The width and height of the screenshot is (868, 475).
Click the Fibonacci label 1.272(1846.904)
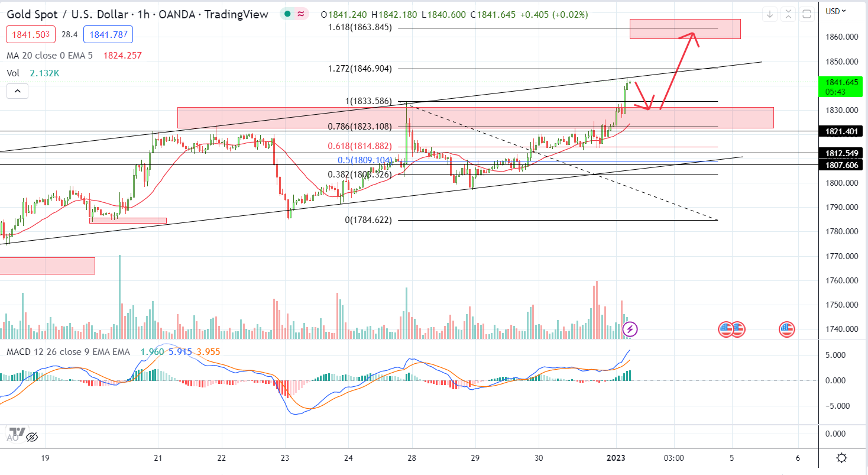tap(360, 69)
